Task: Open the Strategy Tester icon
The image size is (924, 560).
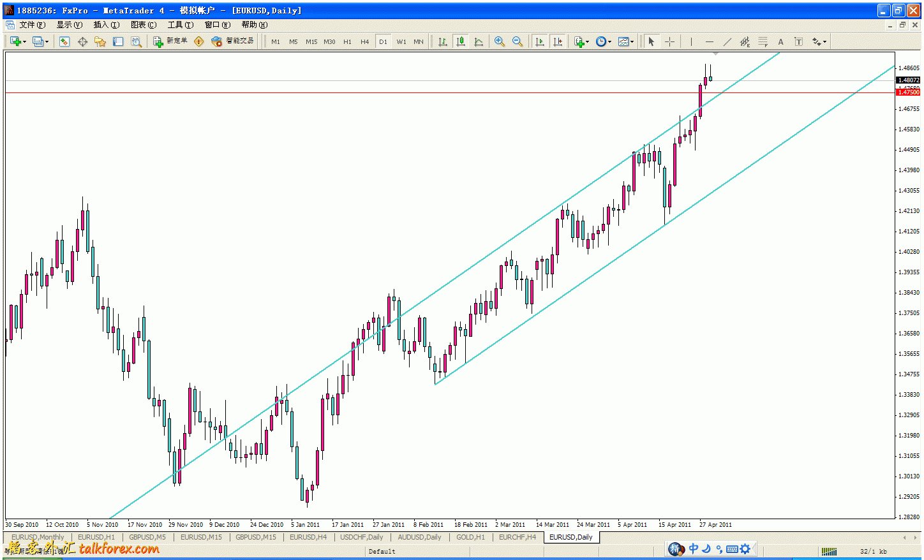Action: tap(136, 41)
